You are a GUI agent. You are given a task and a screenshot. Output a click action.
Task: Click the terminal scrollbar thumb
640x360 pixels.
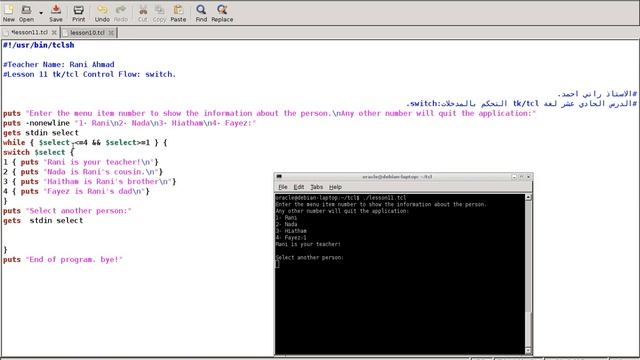click(x=528, y=329)
